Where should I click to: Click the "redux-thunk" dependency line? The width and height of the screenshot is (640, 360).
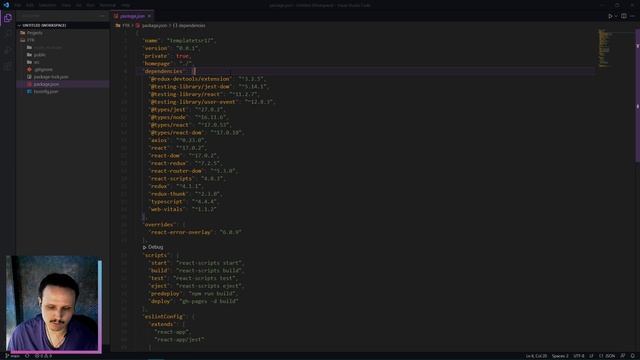(186, 194)
